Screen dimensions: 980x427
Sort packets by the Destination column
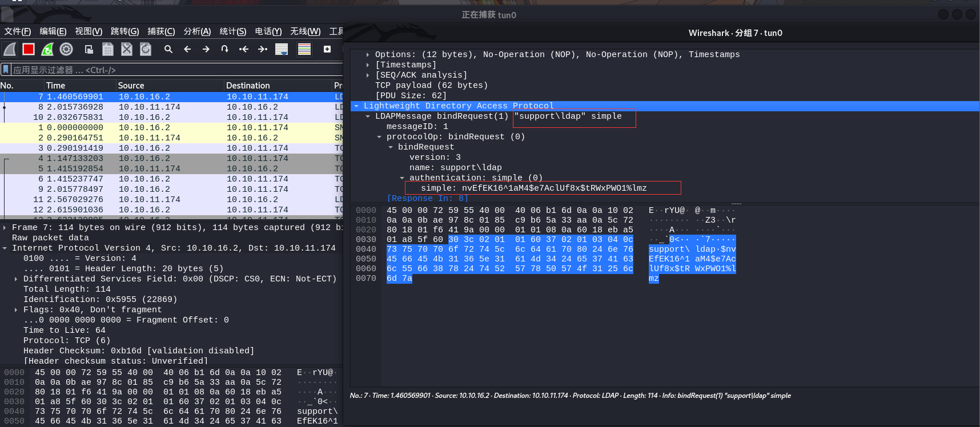278,86
